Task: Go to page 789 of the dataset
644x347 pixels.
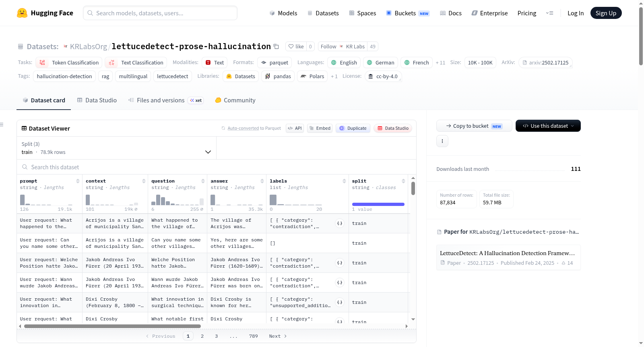Action: (253, 336)
